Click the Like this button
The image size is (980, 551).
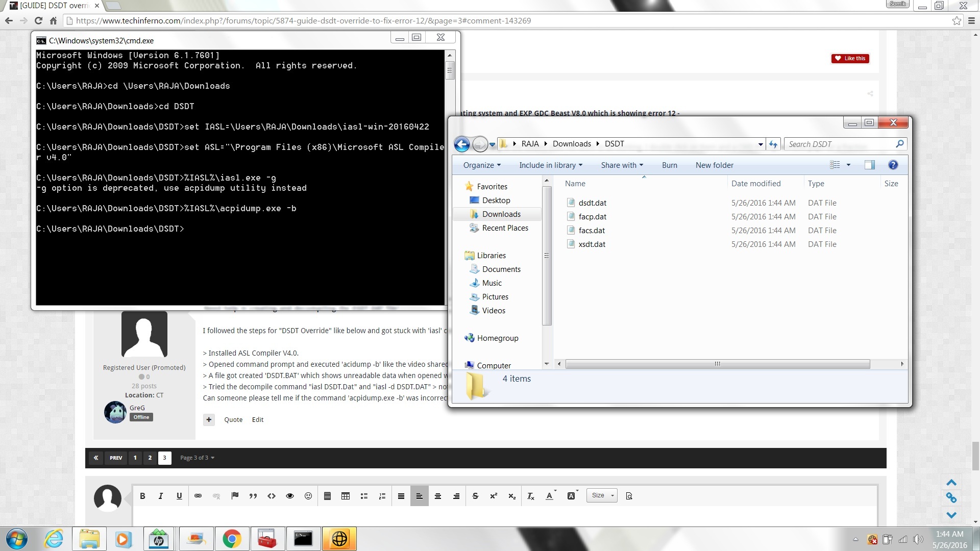click(x=850, y=59)
